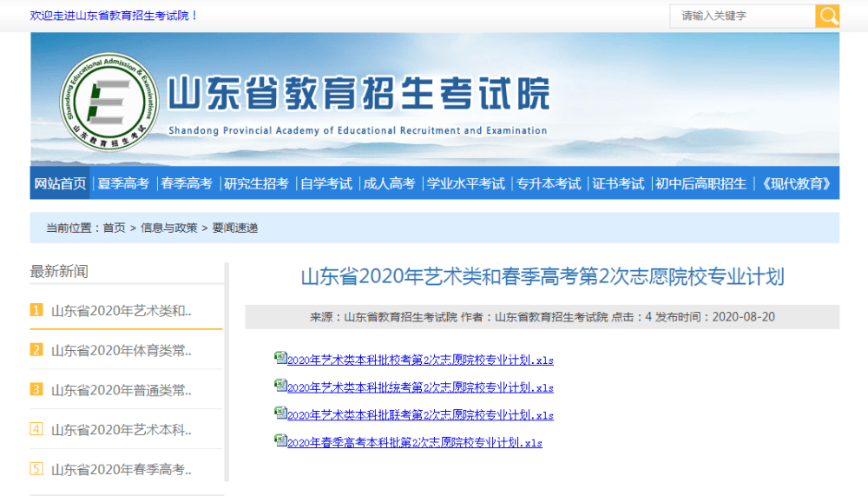
Task: Click the English academy name subtitle
Action: [358, 130]
